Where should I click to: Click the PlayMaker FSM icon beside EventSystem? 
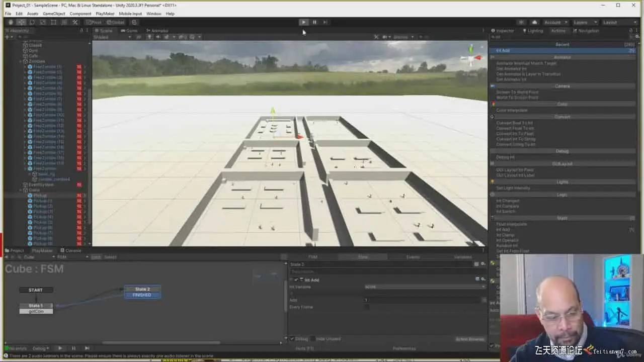coord(79,185)
